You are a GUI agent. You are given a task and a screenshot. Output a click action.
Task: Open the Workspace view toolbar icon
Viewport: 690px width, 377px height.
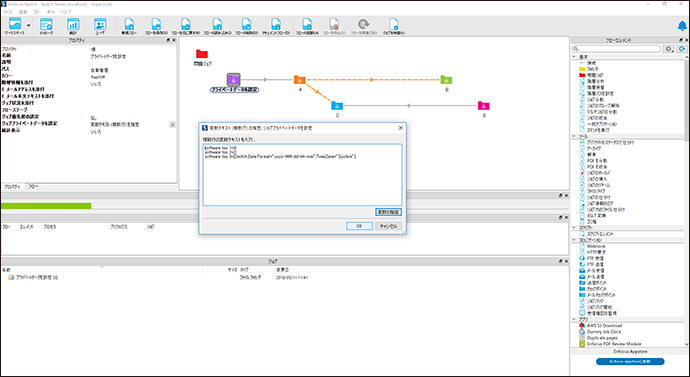15,26
